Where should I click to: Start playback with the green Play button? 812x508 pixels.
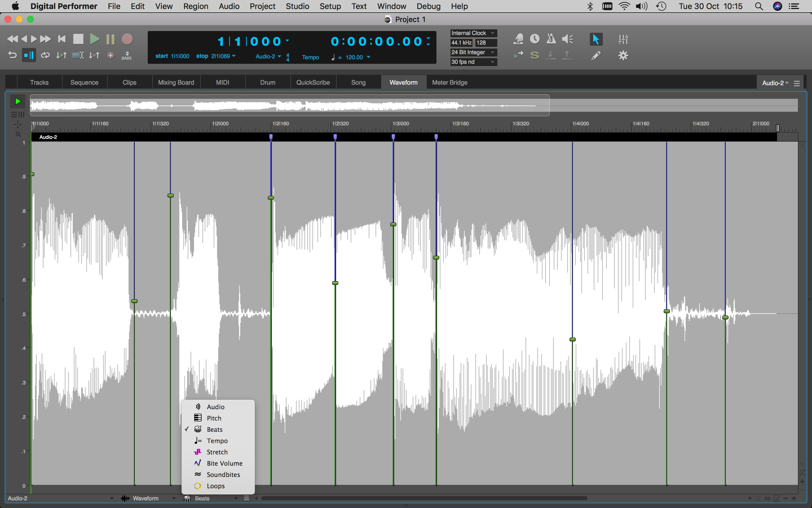pyautogui.click(x=95, y=39)
